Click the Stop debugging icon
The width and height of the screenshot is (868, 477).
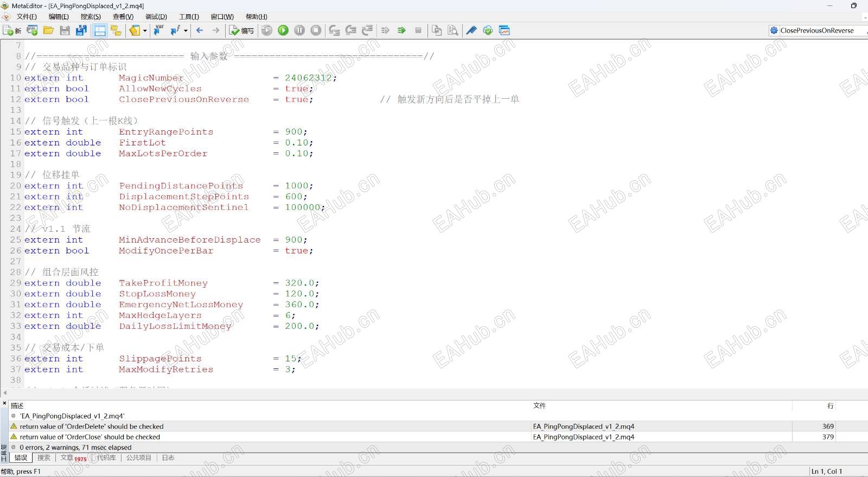coord(316,30)
